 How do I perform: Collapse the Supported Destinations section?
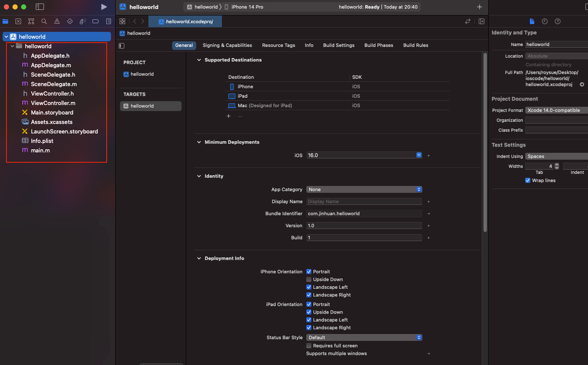pos(199,60)
